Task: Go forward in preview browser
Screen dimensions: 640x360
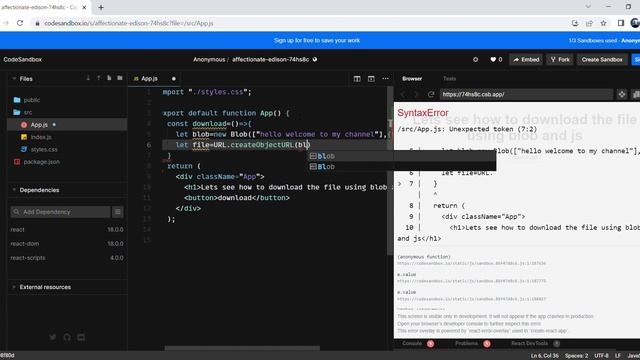Action: tap(416, 94)
